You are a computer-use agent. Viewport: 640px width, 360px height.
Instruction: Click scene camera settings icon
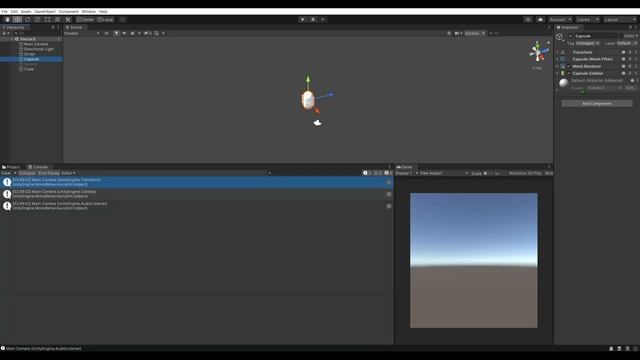click(457, 33)
